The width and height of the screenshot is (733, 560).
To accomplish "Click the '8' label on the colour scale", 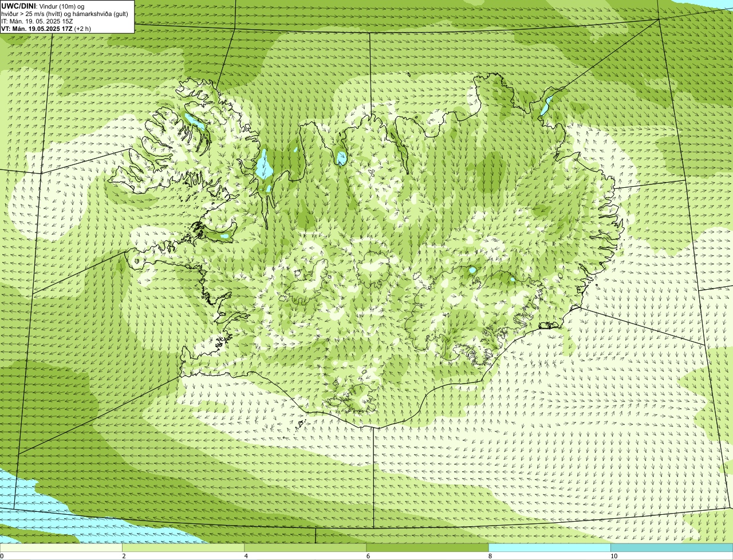I will 490,556.
